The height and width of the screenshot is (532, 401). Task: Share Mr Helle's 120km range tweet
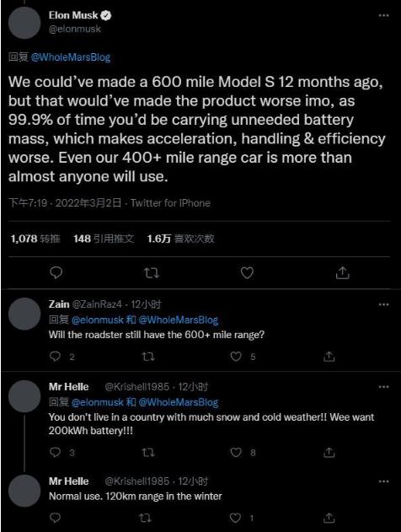pos(329,518)
